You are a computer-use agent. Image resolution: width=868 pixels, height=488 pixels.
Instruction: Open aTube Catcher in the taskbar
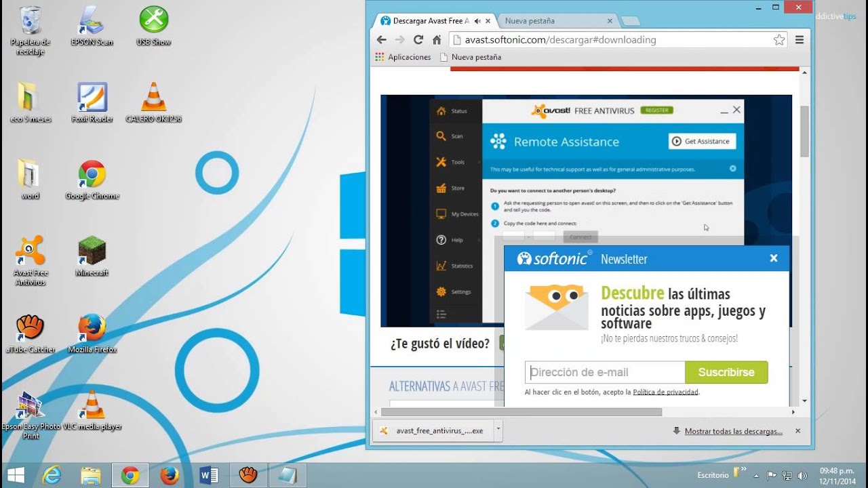pyautogui.click(x=248, y=475)
